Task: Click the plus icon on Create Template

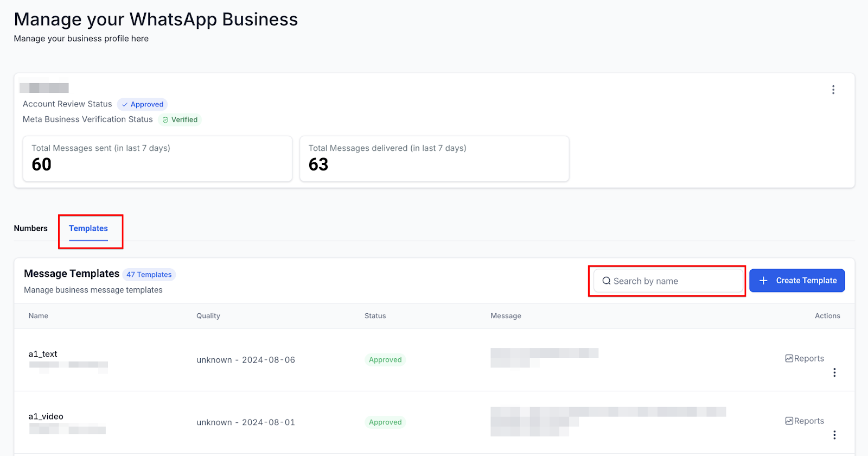Action: (763, 281)
